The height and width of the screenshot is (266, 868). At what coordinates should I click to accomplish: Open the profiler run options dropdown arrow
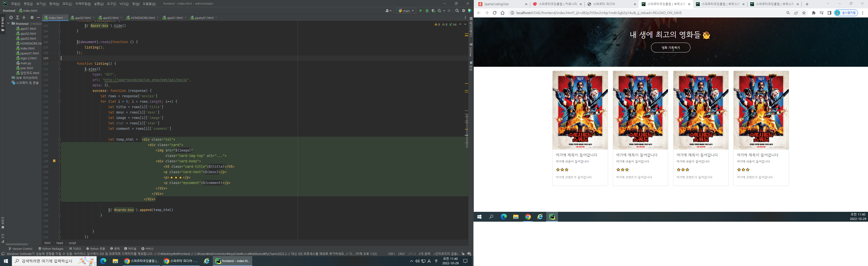tap(444, 11)
